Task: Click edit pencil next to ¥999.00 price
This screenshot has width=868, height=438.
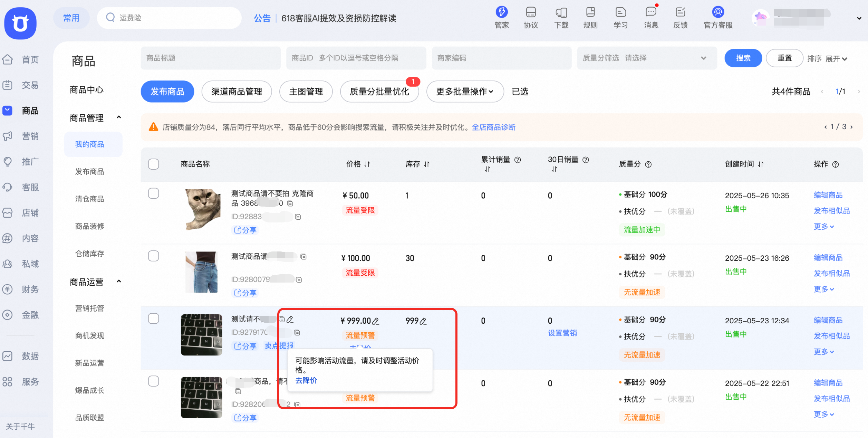Action: click(x=376, y=321)
